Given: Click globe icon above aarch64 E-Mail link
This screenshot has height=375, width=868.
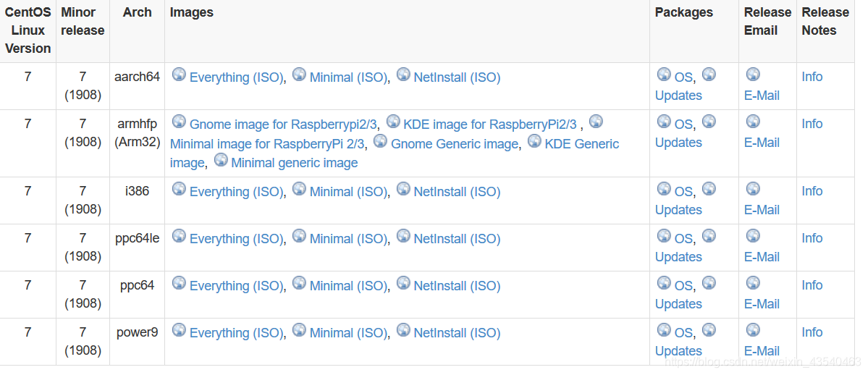Looking at the screenshot, I should pos(753,75).
